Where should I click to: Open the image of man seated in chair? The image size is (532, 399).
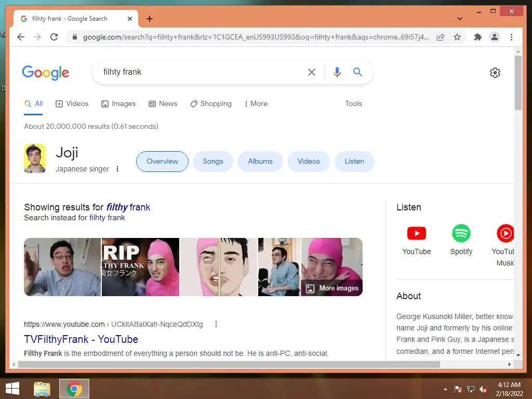279,267
